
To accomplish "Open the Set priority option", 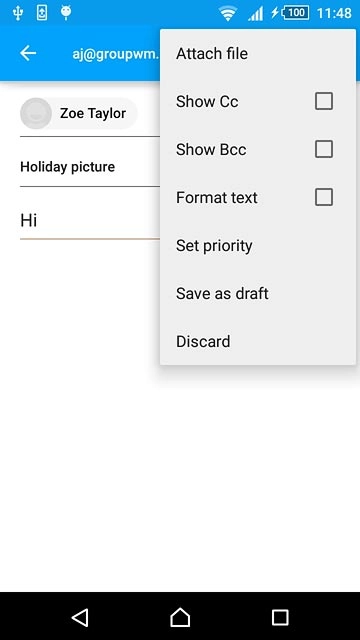I will coord(258,245).
